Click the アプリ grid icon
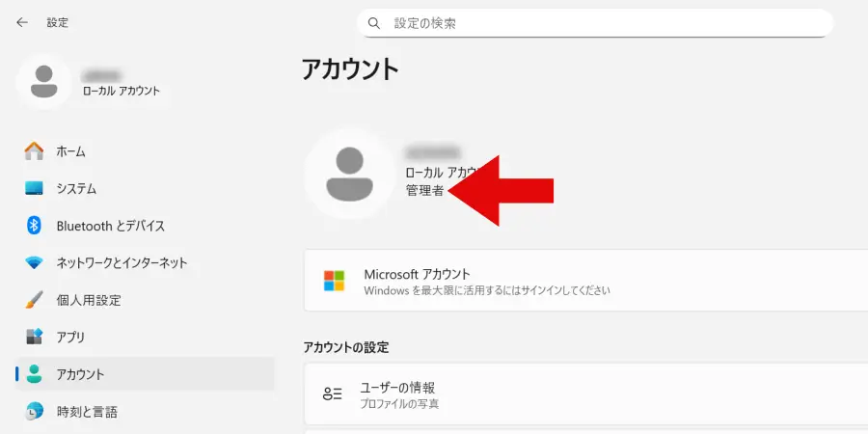The width and height of the screenshot is (868, 434). (34, 337)
